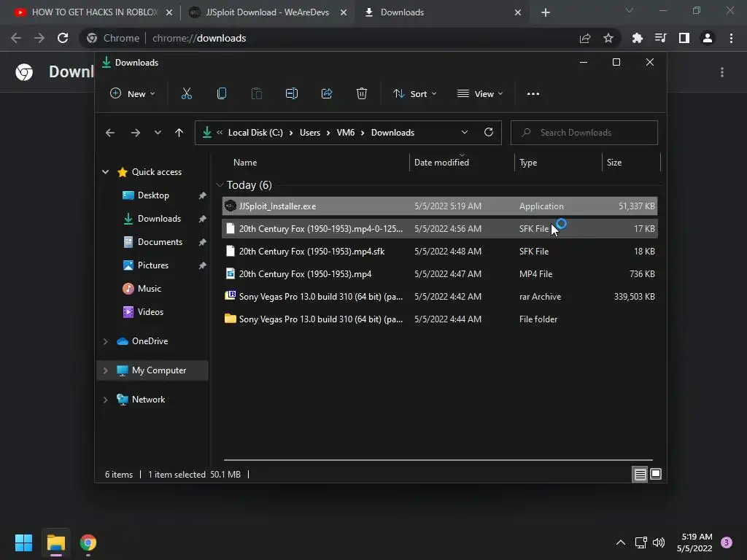The image size is (747, 560).
Task: Switch to details view icon in status bar
Action: point(640,474)
